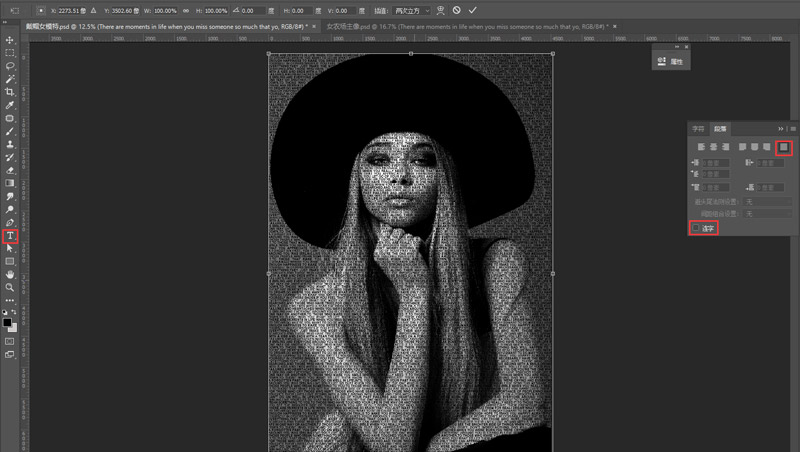Activate the Hand tool

(10, 274)
